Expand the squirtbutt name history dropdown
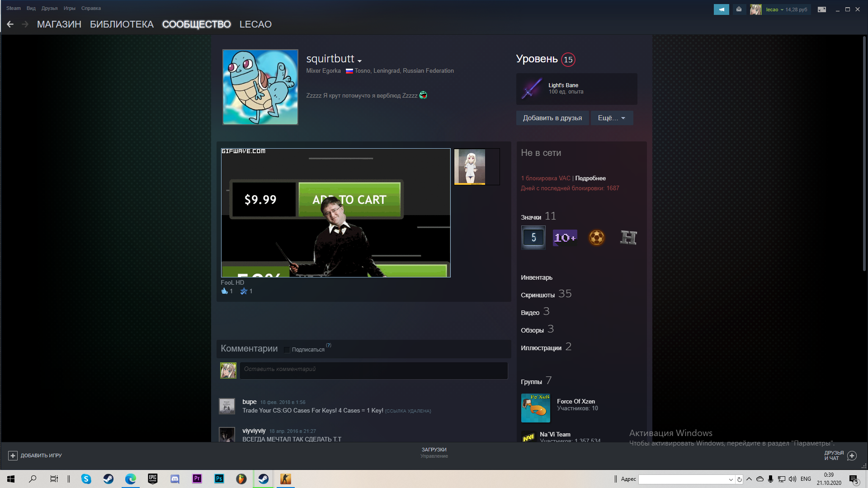Image resolution: width=868 pixels, height=488 pixels. click(359, 61)
